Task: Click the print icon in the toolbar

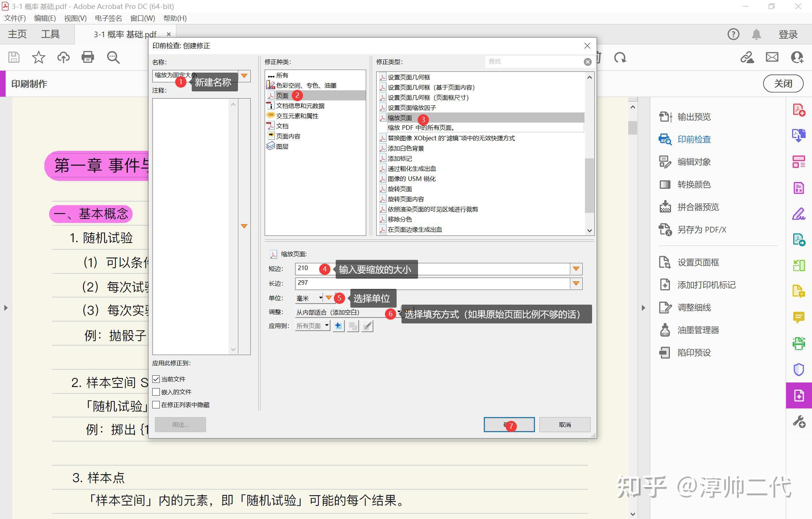Action: pyautogui.click(x=88, y=57)
